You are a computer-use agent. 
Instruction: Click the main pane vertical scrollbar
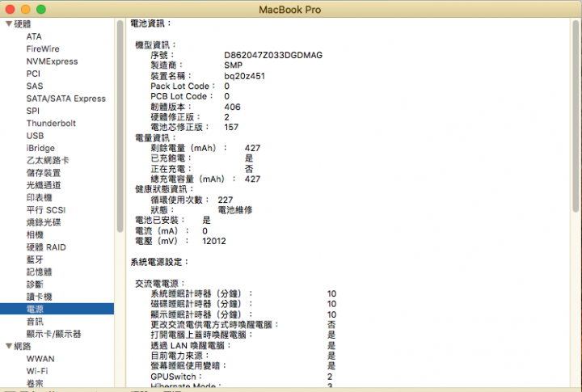coord(576,116)
